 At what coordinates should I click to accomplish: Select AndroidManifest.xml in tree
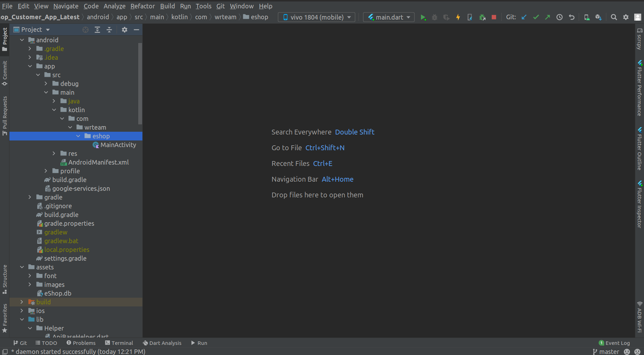tap(95, 162)
